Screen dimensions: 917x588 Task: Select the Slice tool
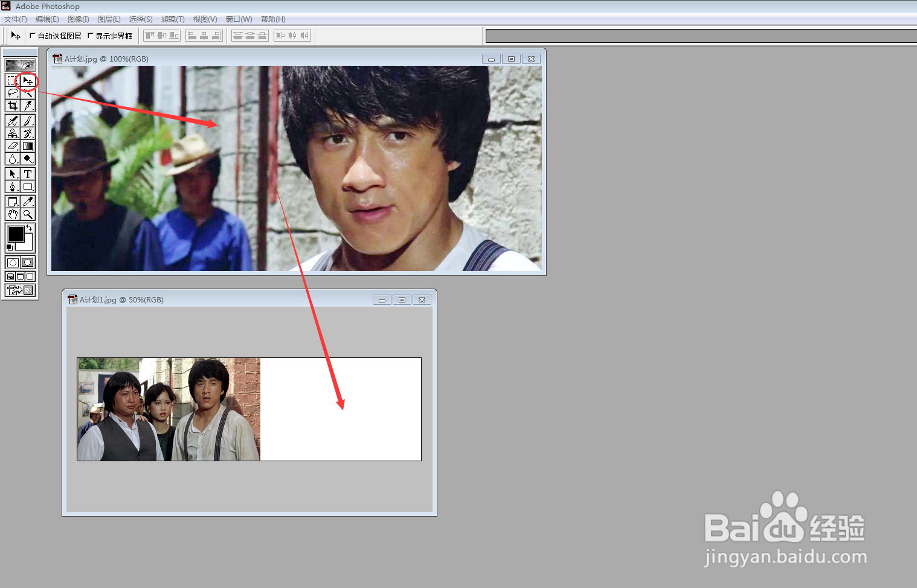pyautogui.click(x=28, y=106)
